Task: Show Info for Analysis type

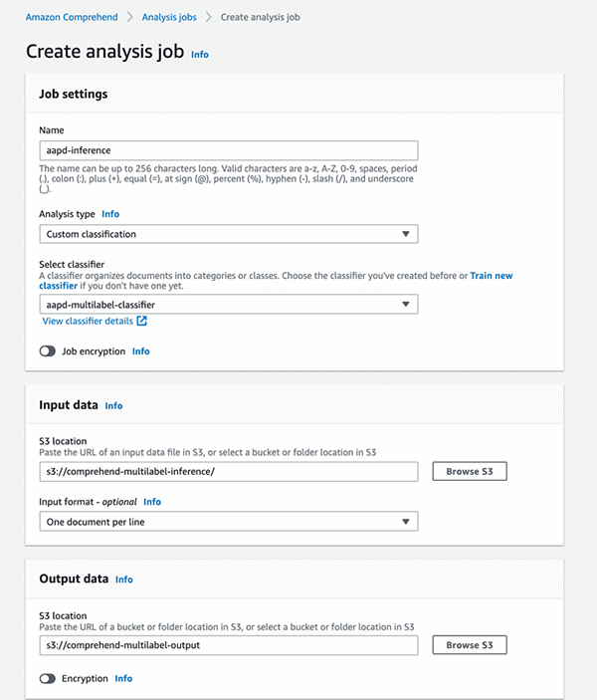Action: point(110,214)
